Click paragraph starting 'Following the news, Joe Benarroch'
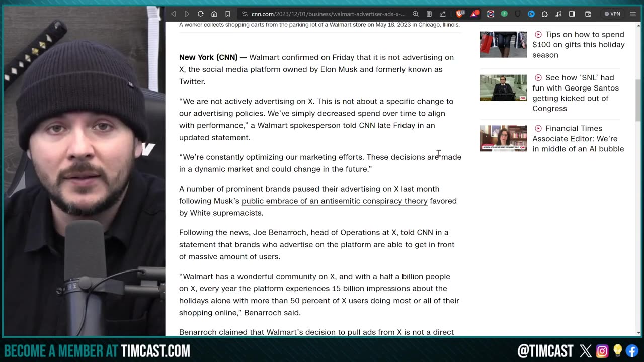This screenshot has height=362, width=644. pyautogui.click(x=317, y=244)
